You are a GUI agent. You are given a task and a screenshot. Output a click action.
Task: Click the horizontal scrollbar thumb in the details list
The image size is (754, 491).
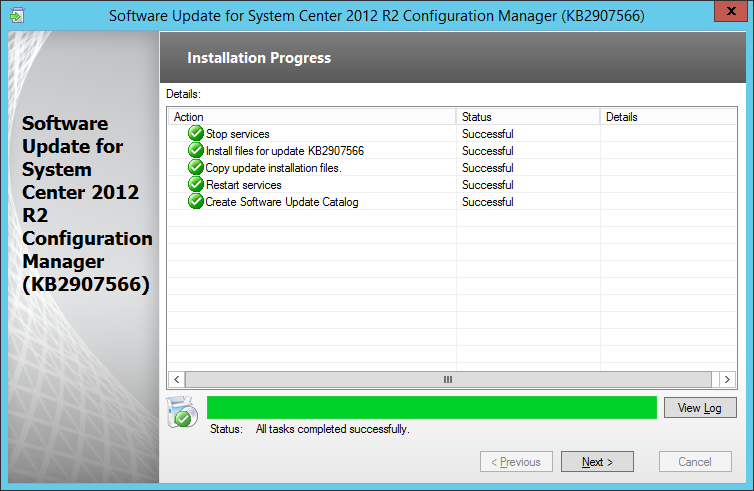point(448,379)
